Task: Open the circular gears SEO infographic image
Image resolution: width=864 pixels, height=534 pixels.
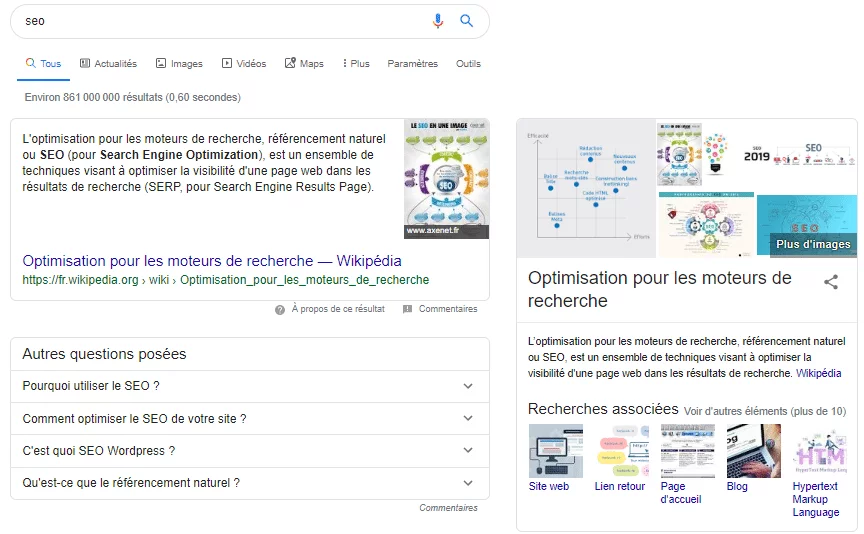Action: pos(706,225)
